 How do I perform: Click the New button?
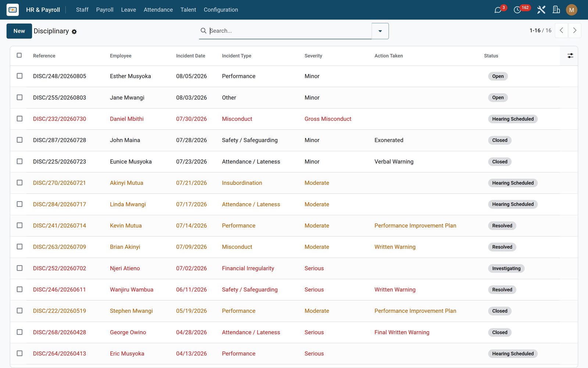[19, 31]
